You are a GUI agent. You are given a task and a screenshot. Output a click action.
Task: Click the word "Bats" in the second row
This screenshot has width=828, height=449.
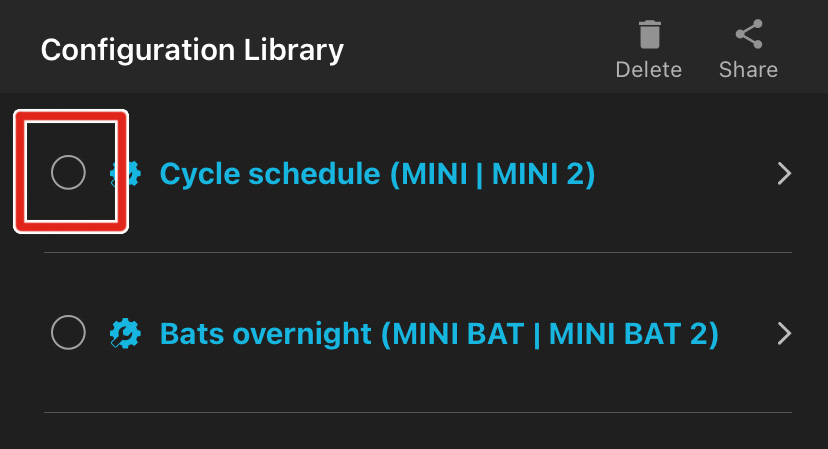191,333
